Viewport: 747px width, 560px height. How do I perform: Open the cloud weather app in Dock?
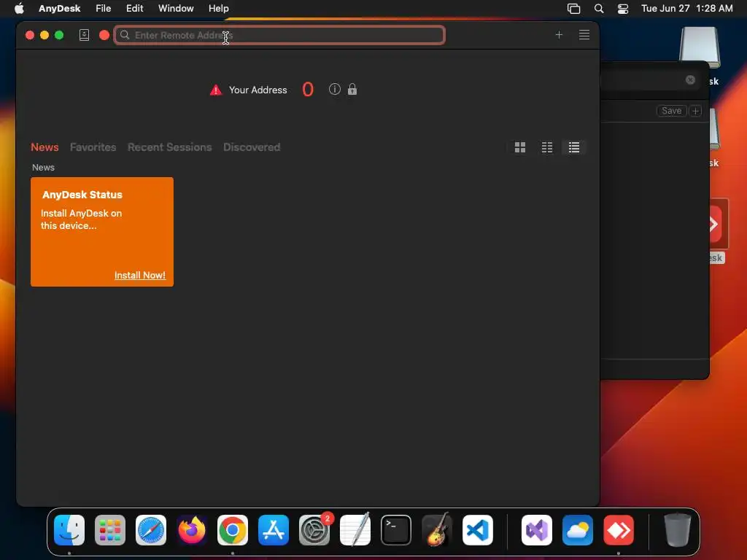click(x=578, y=530)
